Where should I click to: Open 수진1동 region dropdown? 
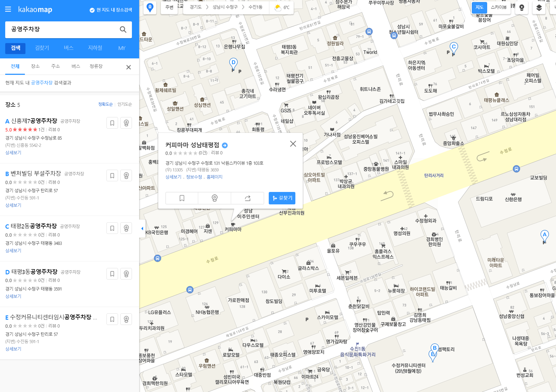[x=255, y=7]
